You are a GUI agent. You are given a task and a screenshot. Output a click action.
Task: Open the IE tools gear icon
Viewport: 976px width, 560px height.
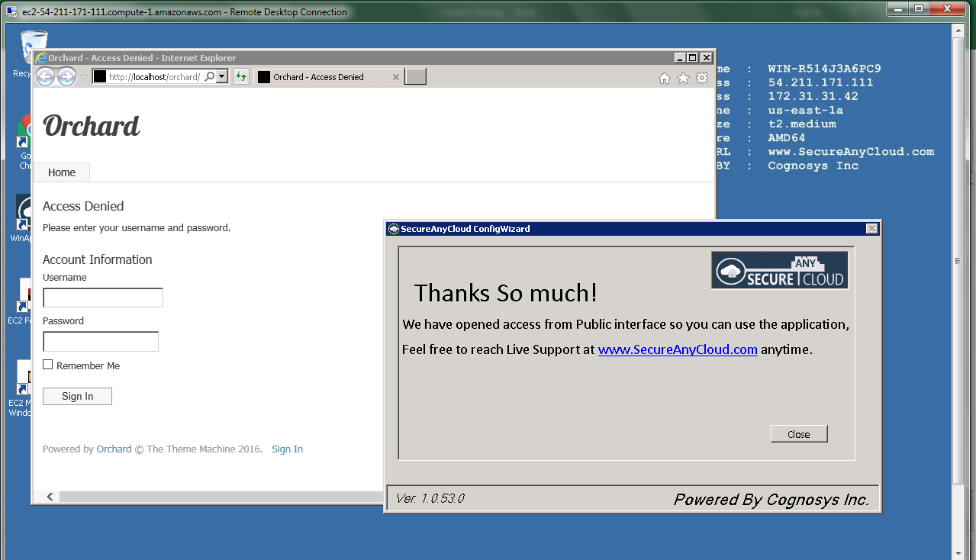pos(702,78)
